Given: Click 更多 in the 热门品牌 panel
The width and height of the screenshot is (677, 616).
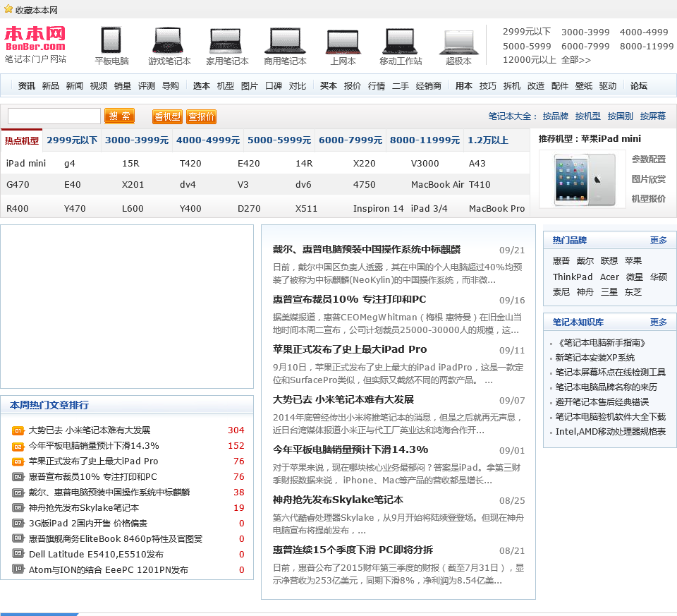Looking at the screenshot, I should click(x=659, y=240).
